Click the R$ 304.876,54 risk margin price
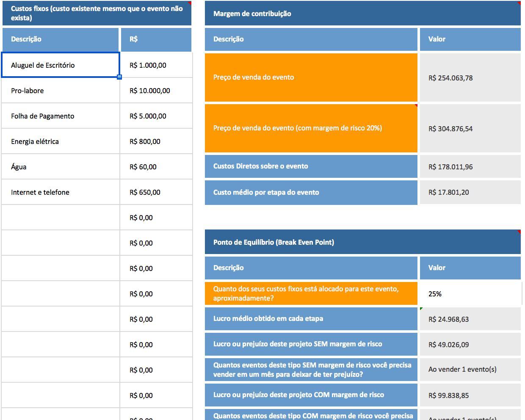The height and width of the screenshot is (420, 525). (x=470, y=129)
